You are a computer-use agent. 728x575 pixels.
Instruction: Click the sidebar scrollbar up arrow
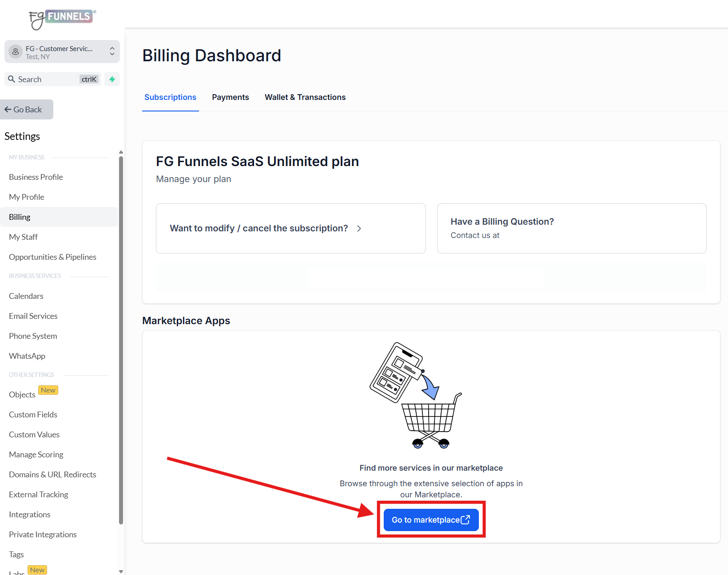tap(121, 152)
